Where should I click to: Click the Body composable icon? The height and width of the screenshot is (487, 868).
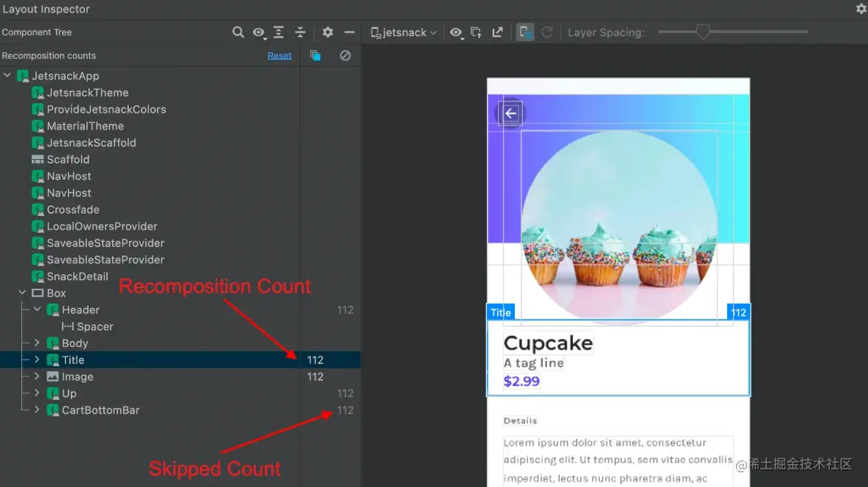click(x=52, y=343)
